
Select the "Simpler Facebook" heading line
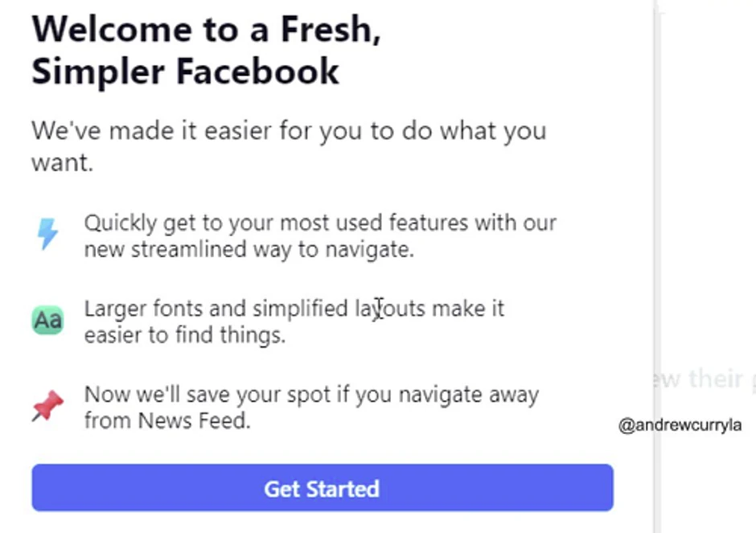tap(185, 72)
